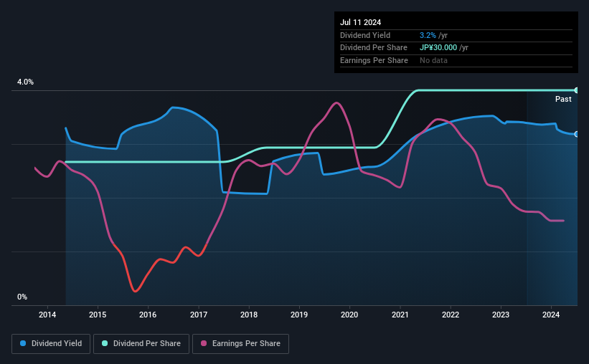
Task: Click the 0% y-axis label
Action: (x=22, y=297)
